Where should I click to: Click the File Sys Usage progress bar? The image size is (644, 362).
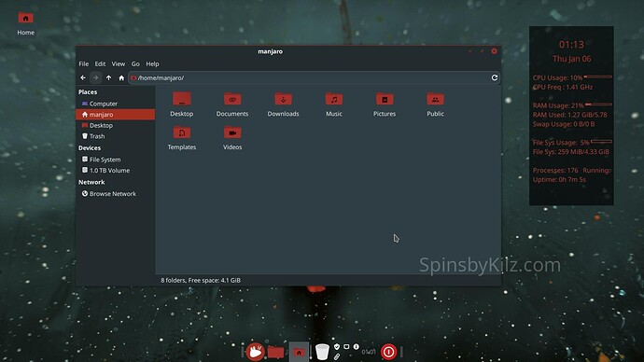(601, 142)
